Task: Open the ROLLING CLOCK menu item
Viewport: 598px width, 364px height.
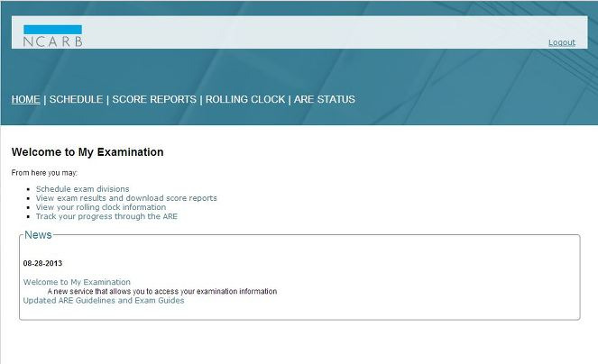Action: (245, 99)
